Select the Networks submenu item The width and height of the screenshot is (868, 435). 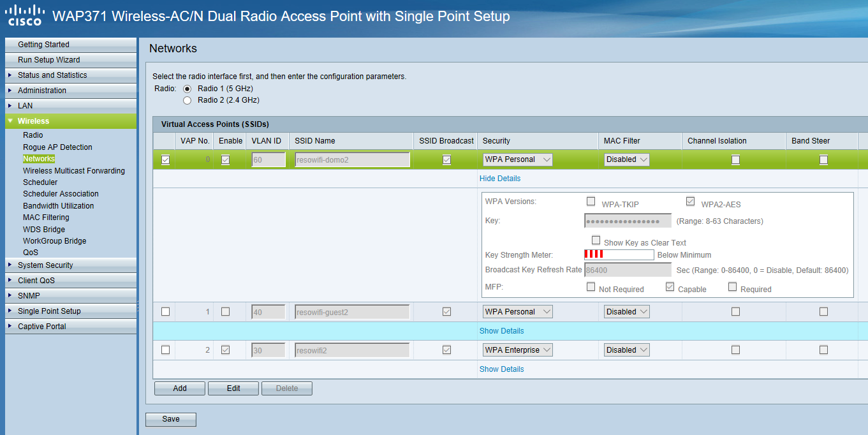pyautogui.click(x=39, y=159)
